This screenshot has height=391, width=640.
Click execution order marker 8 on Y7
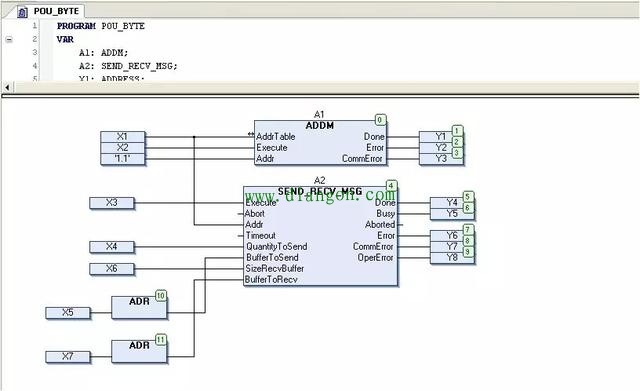point(469,241)
